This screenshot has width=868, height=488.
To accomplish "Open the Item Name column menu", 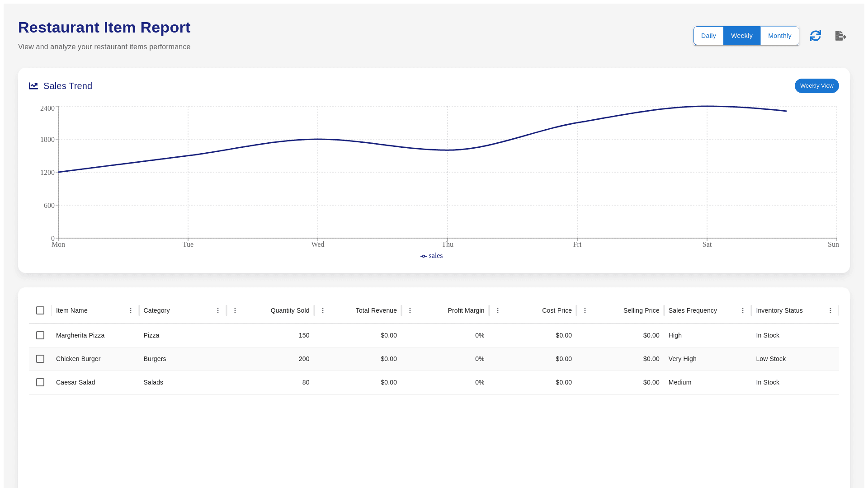I will click(x=131, y=310).
